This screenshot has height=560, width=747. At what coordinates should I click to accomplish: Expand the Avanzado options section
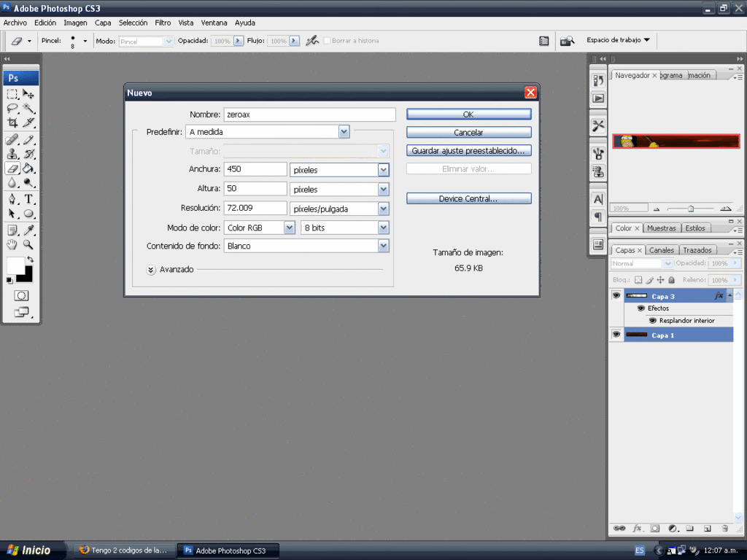tap(151, 269)
